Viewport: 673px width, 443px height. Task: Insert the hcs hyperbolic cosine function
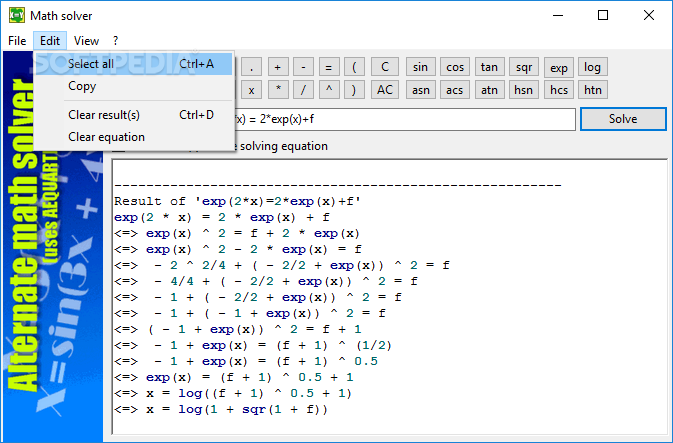pos(558,90)
